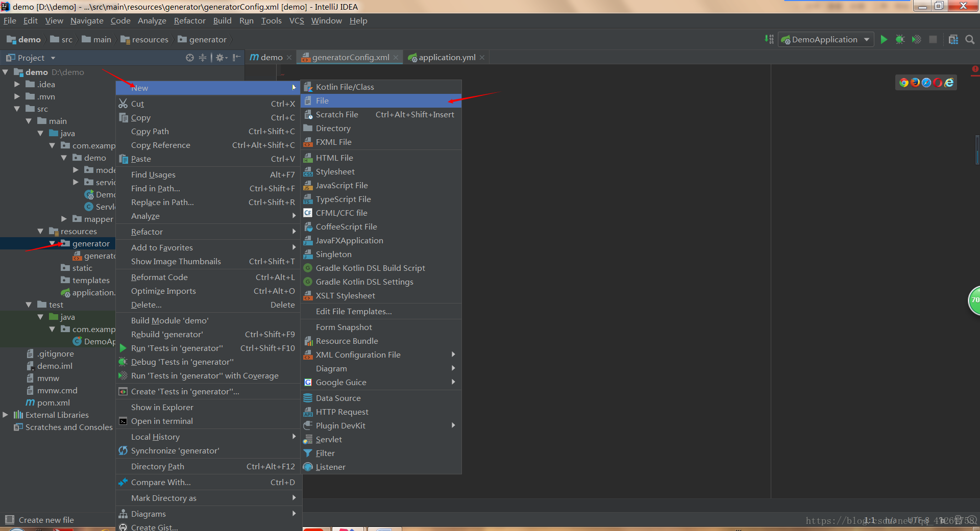Collapse all in Project panel
The height and width of the screenshot is (531, 980).
203,58
